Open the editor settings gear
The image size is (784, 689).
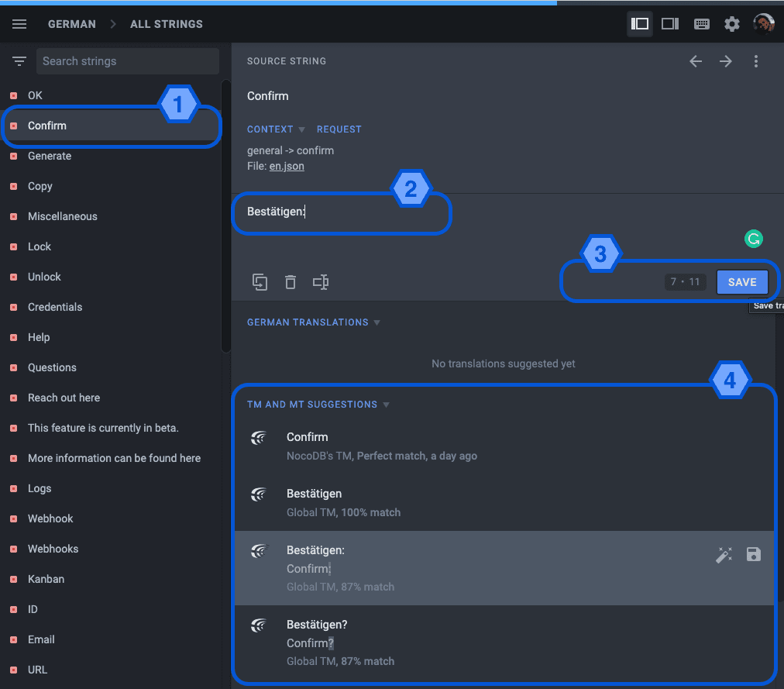pos(731,24)
